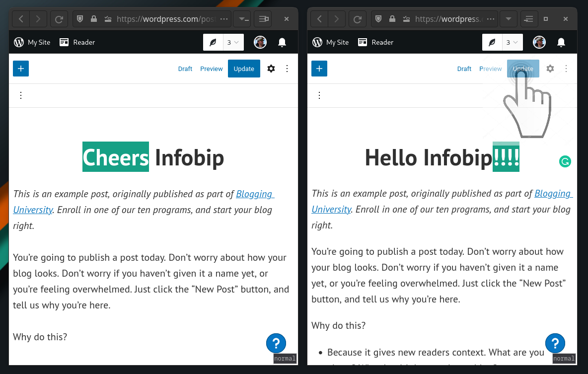Viewport: 588px width, 374px height.
Task: Open the help question mark button in right window
Action: pos(555,343)
